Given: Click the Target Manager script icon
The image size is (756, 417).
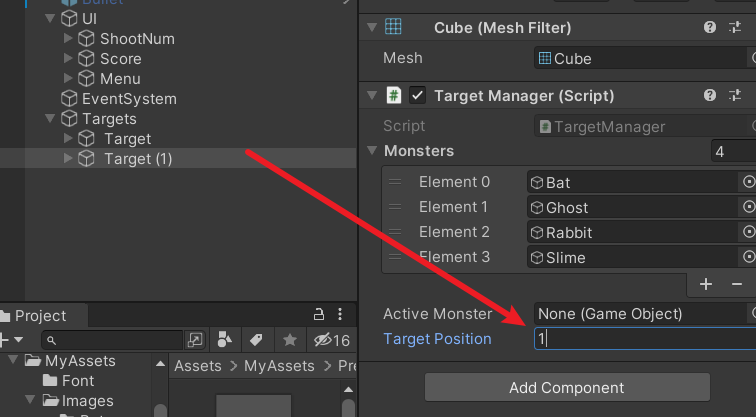Looking at the screenshot, I should [x=395, y=95].
